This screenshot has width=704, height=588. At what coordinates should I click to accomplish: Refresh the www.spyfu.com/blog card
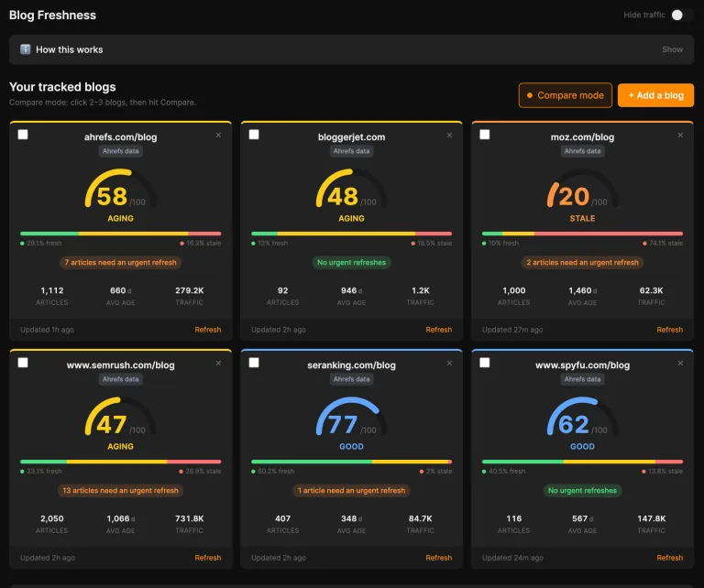pos(670,558)
